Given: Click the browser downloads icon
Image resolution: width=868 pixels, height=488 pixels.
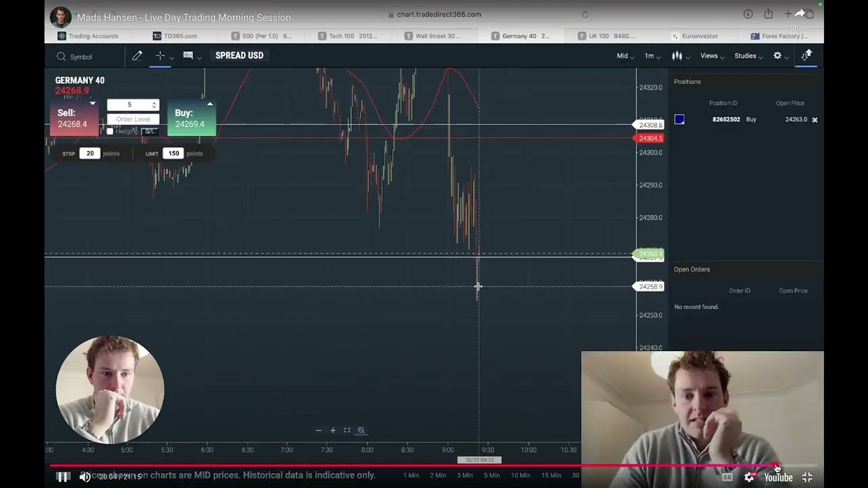Looking at the screenshot, I should click(748, 14).
